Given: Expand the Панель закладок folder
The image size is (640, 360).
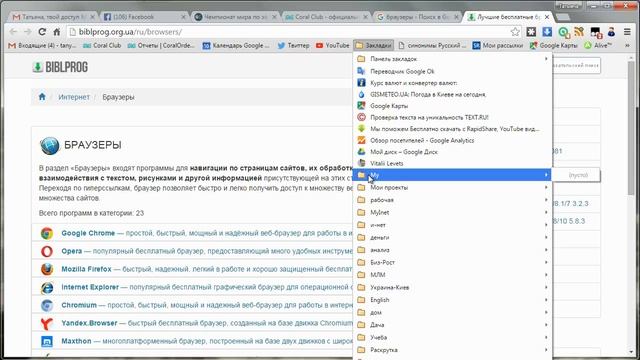Looking at the screenshot, I should (x=452, y=59).
